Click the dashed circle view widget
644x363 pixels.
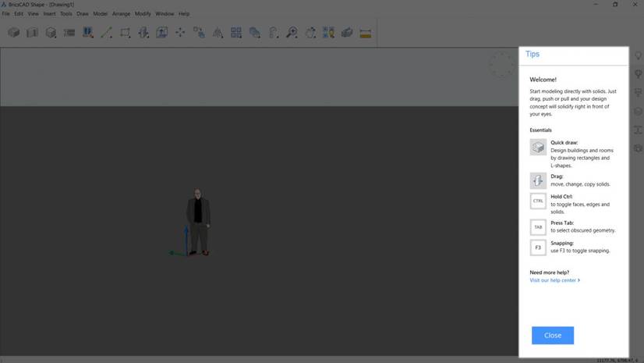(501, 65)
